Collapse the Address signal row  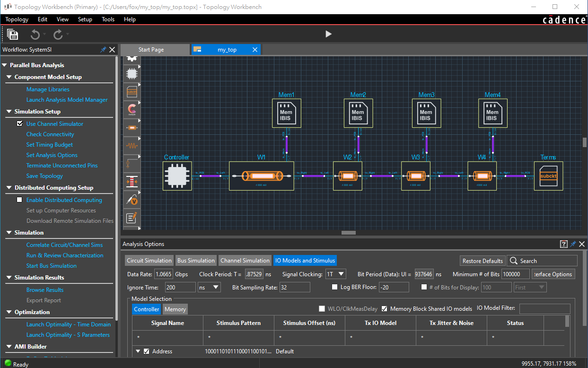click(138, 351)
